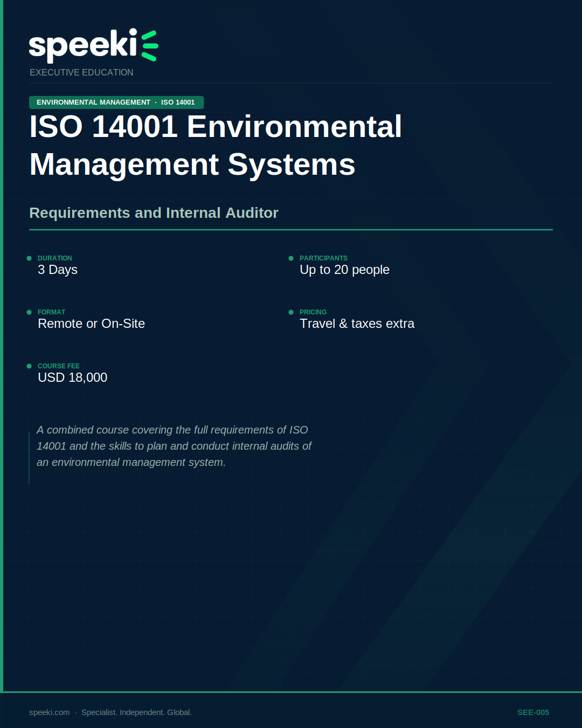This screenshot has height=728, width=582.
Task: Select the EXECUTIVE EDUCATION menu label
Action: tap(81, 72)
